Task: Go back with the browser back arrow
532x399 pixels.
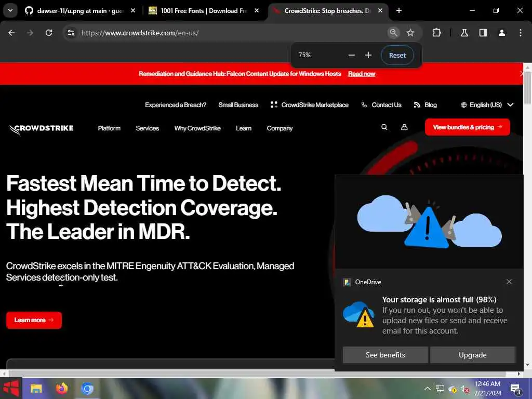Action: click(11, 33)
